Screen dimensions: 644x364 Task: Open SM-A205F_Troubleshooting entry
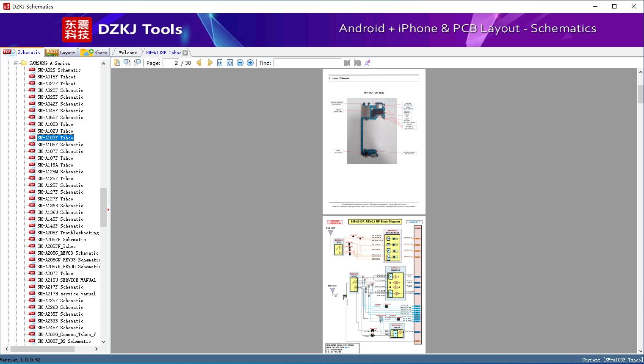click(68, 233)
